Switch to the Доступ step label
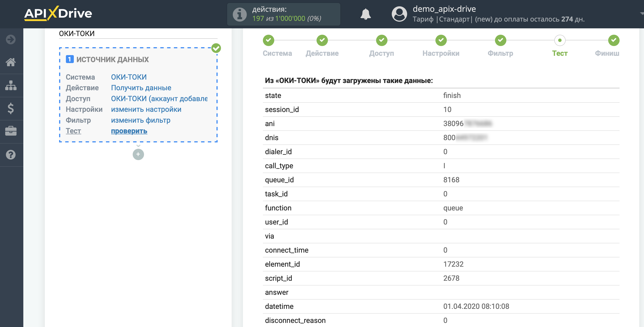Viewport: 644px width, 327px height. click(x=382, y=53)
